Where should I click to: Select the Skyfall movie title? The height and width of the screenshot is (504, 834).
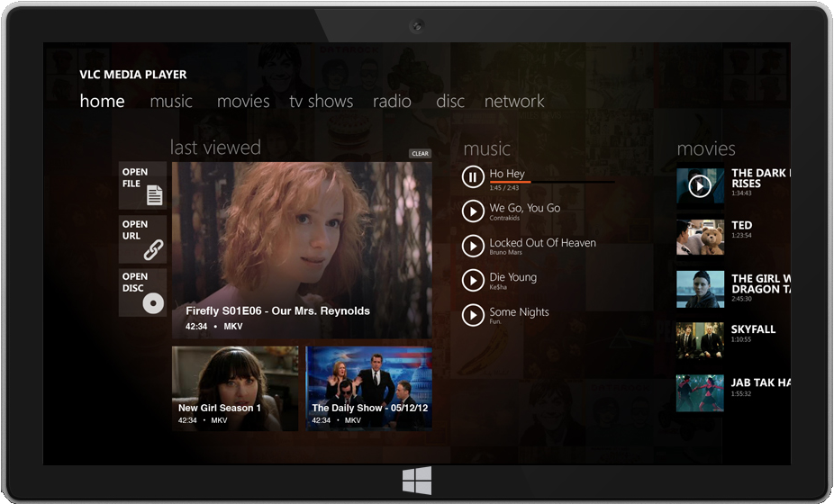753,329
